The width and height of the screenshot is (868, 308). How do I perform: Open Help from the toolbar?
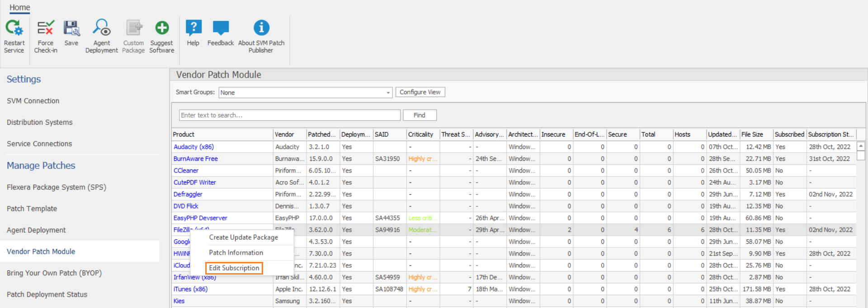[193, 33]
